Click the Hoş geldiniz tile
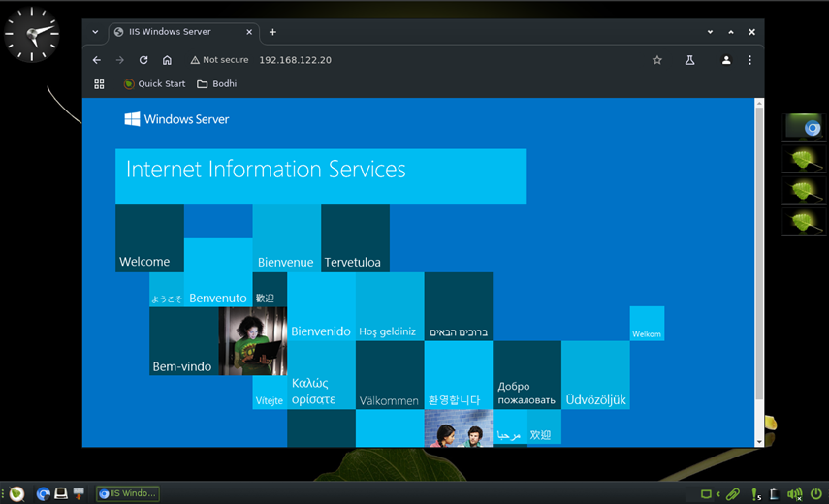The width and height of the screenshot is (829, 504). (x=390, y=306)
